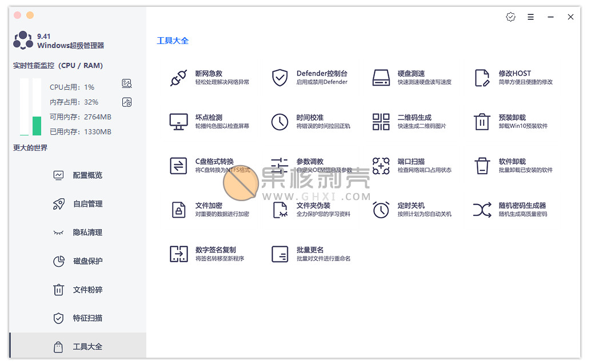Open the 数字签名复制 tool icon
The image size is (591, 364).
tap(178, 254)
